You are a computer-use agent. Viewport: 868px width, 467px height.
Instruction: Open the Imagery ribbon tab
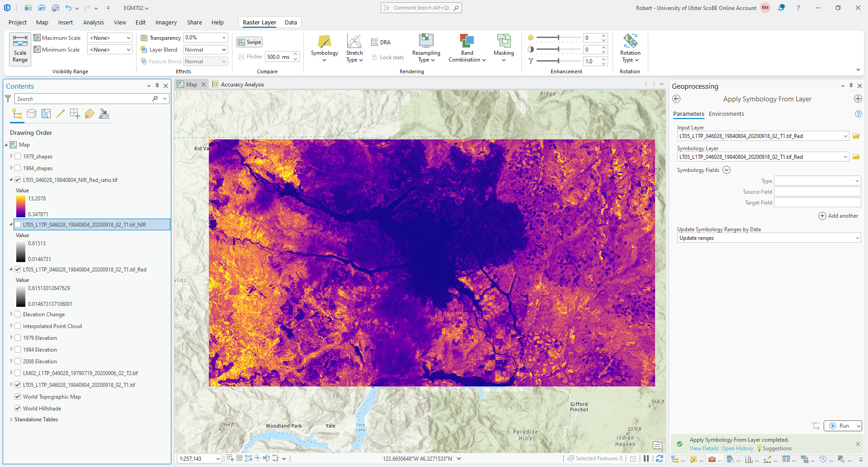pyautogui.click(x=166, y=23)
